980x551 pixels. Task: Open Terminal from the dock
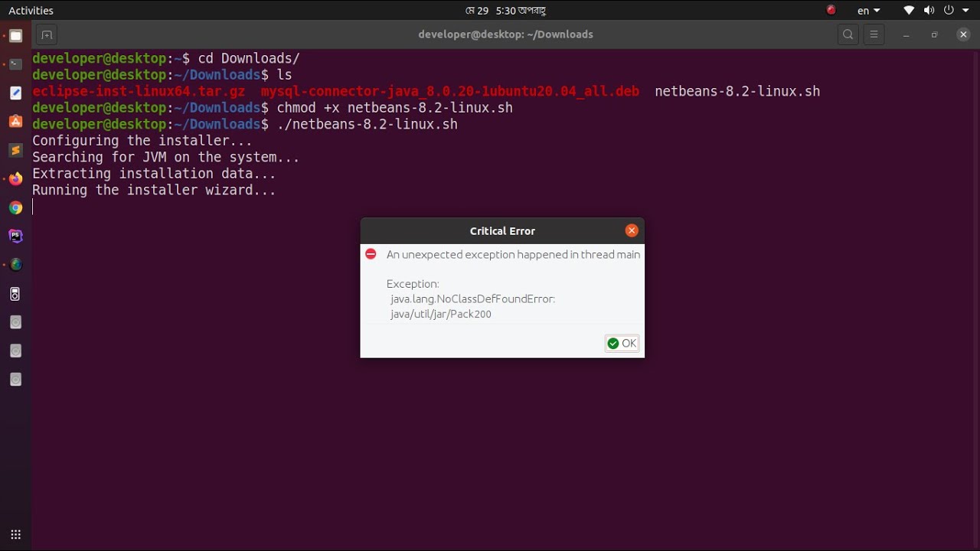[15, 64]
